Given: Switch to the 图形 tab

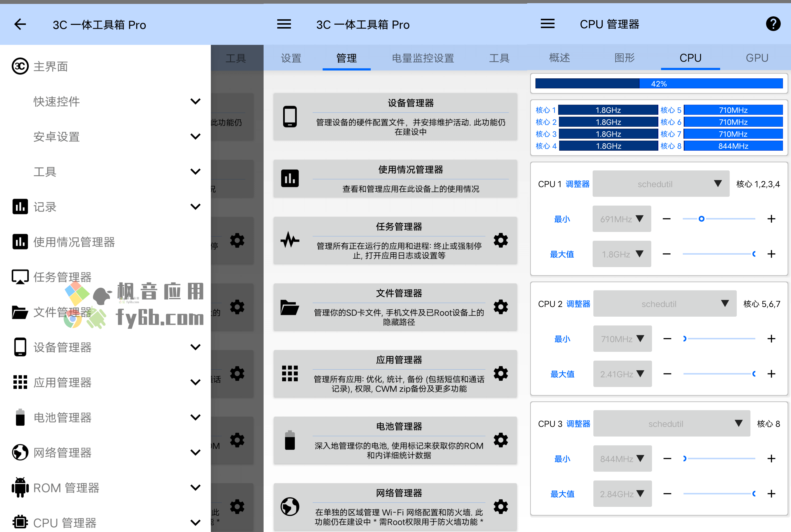Looking at the screenshot, I should [624, 58].
